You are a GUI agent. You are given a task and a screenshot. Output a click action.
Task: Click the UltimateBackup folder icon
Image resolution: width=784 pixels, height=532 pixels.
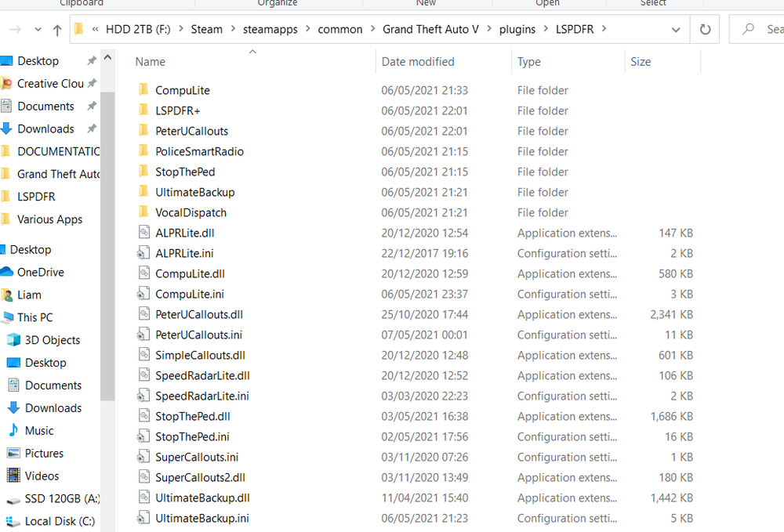click(143, 192)
